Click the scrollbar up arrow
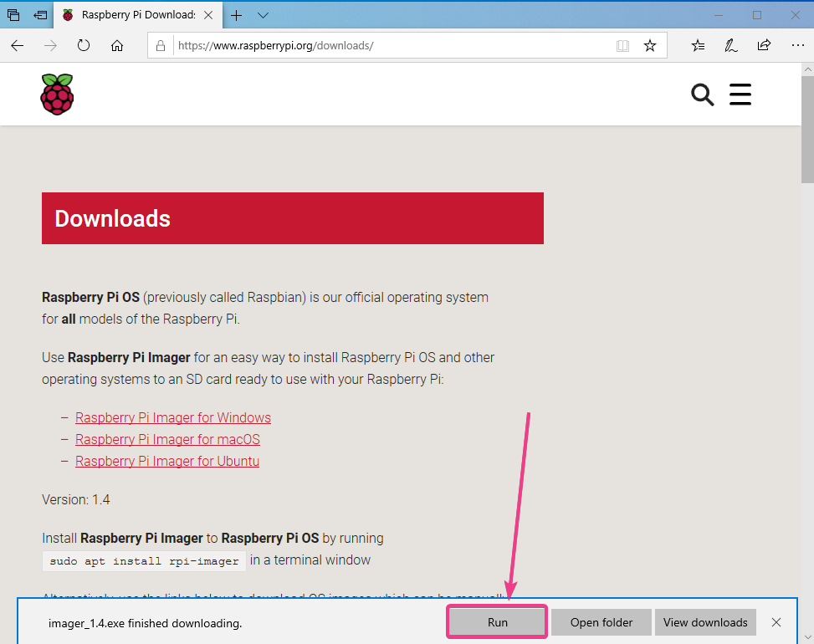This screenshot has height=644, width=814. pyautogui.click(x=808, y=69)
